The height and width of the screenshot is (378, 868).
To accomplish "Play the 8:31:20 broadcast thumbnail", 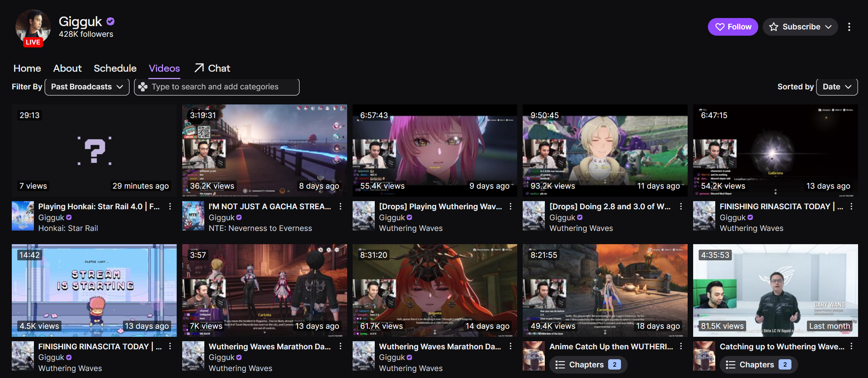I will 435,290.
